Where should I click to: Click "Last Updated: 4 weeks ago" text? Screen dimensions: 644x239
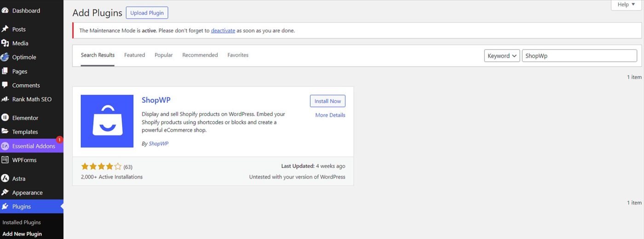click(313, 166)
